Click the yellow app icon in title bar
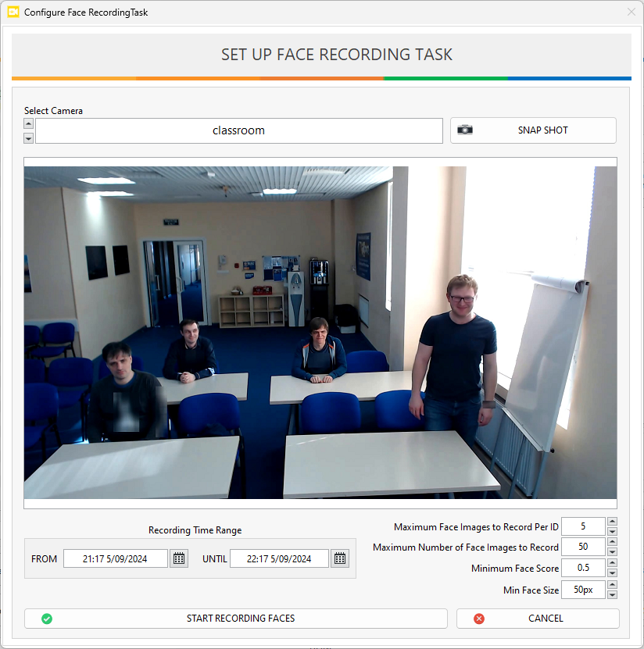 pyautogui.click(x=13, y=12)
